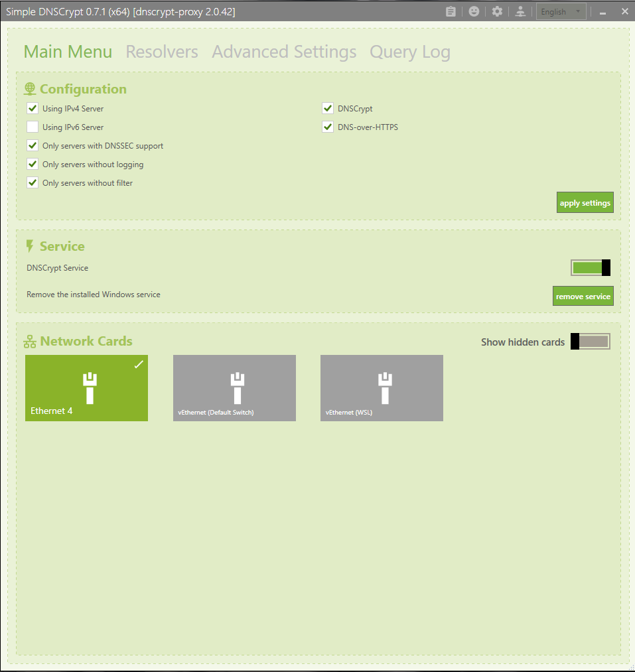635x672 pixels.
Task: Open the Resolvers tab
Action: click(x=162, y=52)
